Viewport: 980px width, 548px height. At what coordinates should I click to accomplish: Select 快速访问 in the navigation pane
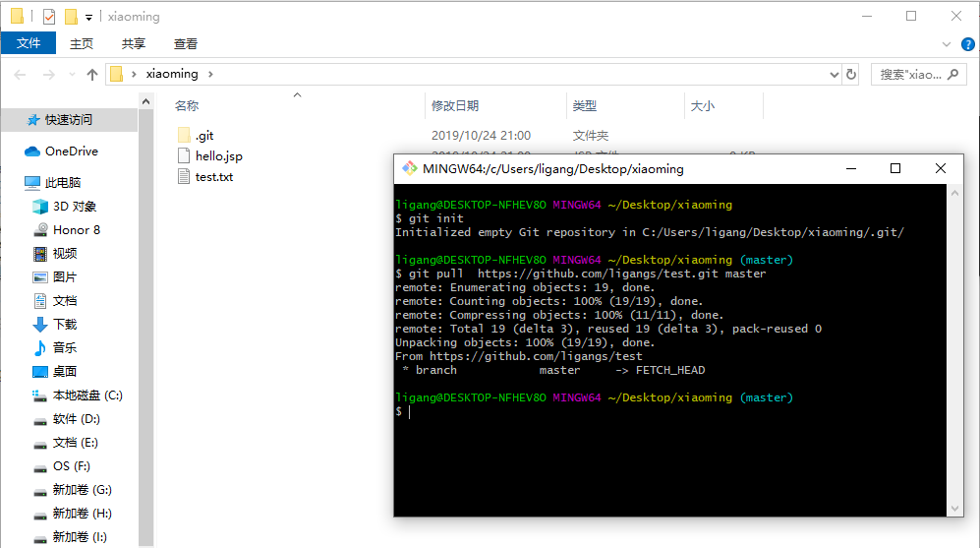69,119
